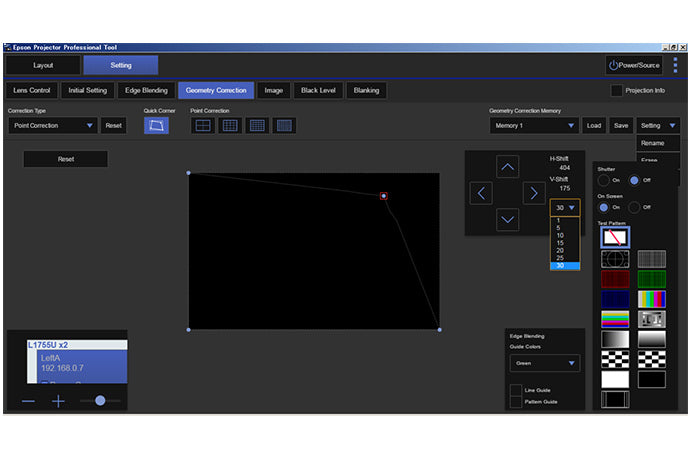690x460 pixels.
Task: Select the red highlighted correction point
Action: [384, 196]
